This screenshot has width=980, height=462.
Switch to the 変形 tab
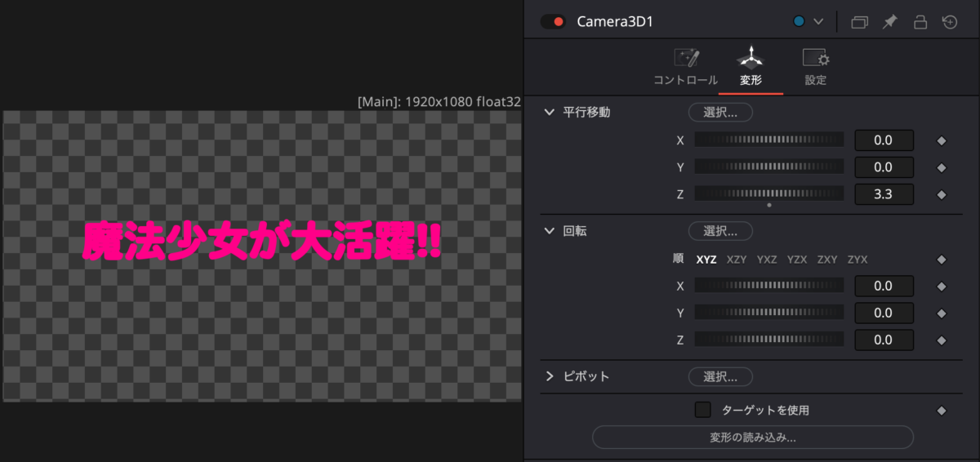coord(751,68)
